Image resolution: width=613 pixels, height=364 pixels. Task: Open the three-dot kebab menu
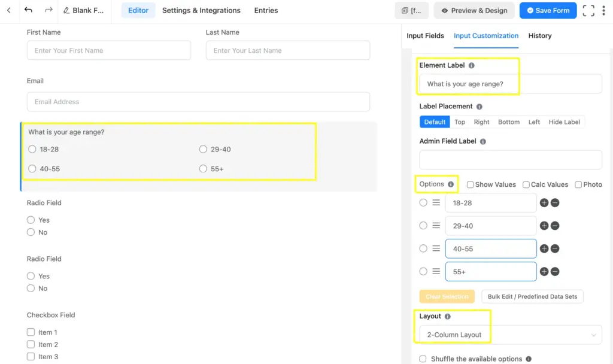604,10
